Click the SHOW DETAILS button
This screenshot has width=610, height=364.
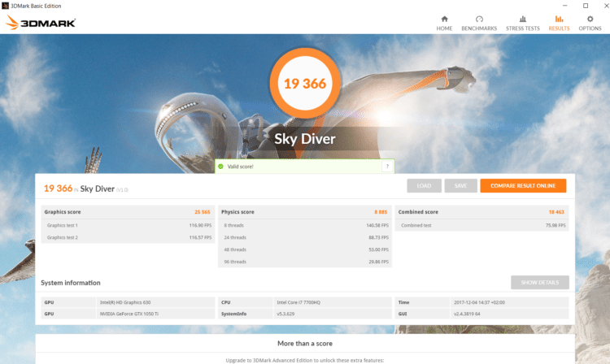pos(539,283)
